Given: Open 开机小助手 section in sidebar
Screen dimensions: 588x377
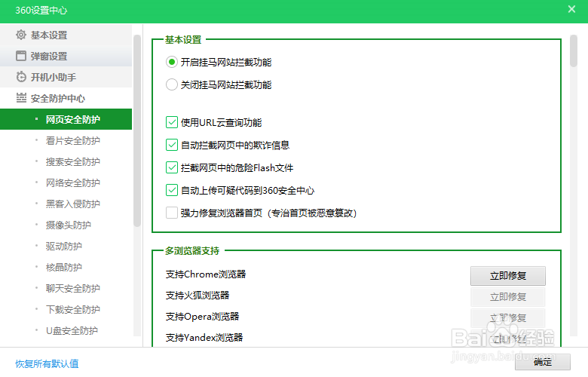Looking at the screenshot, I should coord(66,77).
